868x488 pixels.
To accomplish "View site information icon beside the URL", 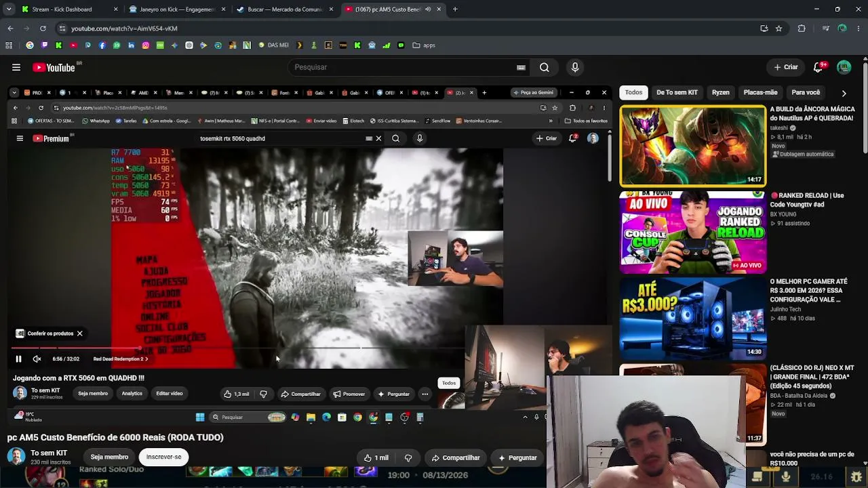I will tap(62, 28).
